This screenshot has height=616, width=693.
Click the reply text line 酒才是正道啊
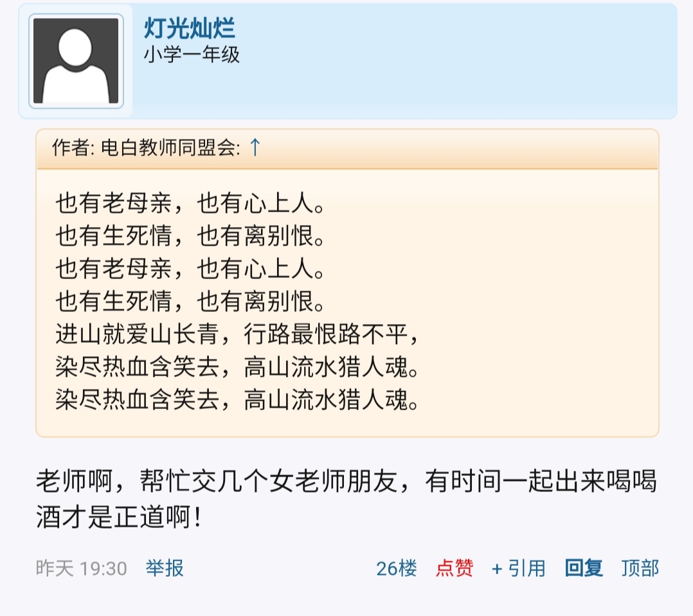click(120, 516)
